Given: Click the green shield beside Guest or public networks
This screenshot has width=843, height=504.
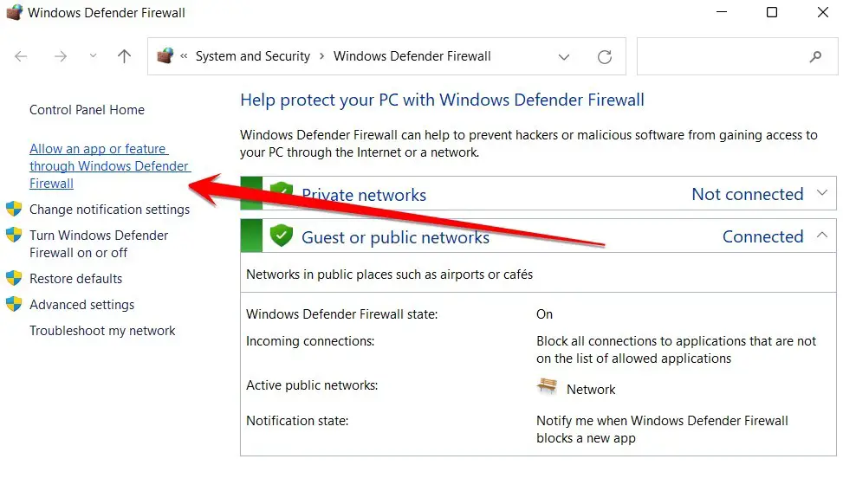Looking at the screenshot, I should pos(282,236).
